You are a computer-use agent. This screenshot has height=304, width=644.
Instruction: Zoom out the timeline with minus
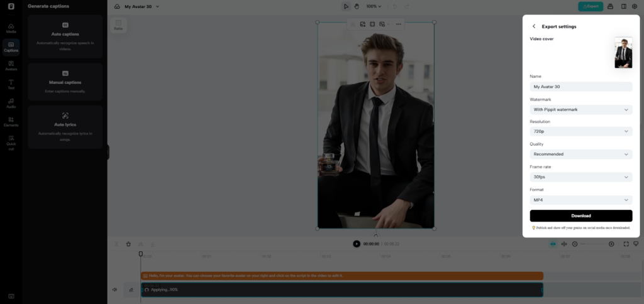[x=575, y=244]
